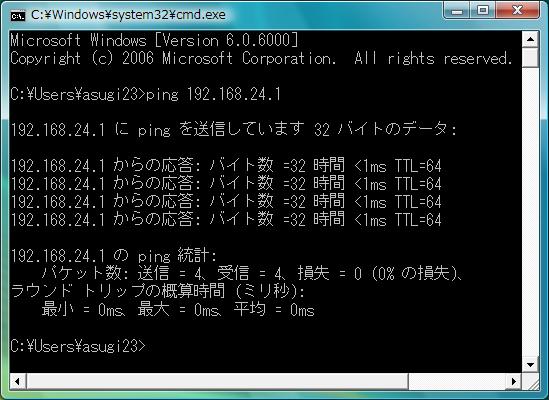Click the horizontal scrollbar right arrow
Screen dimensions: 549x400
point(514,381)
